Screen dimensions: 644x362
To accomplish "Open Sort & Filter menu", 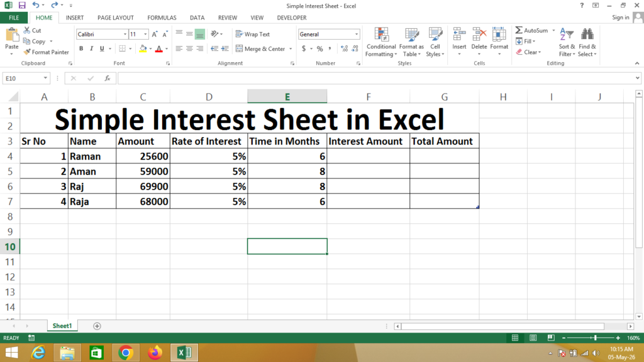I will [567, 42].
